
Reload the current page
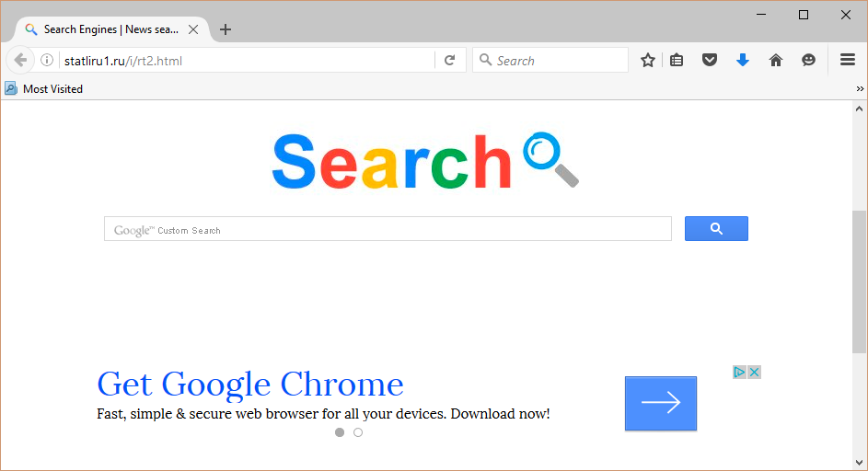click(x=449, y=60)
